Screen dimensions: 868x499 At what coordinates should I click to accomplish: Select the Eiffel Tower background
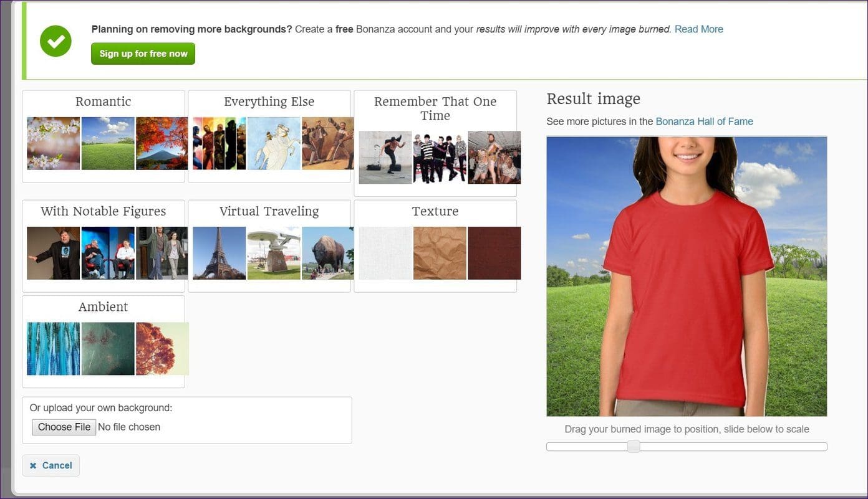pos(219,253)
